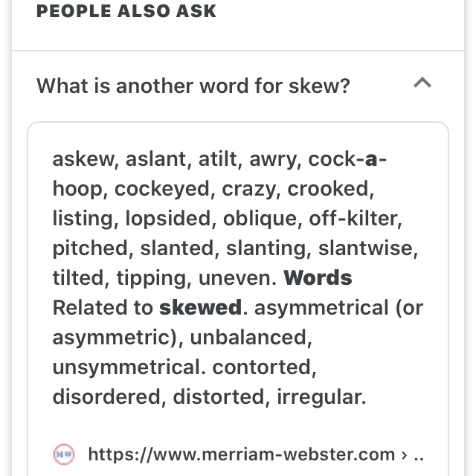Viewport: 476px width, 476px height.
Task: Click the word "lopsided" in the answer
Action: click(168, 218)
